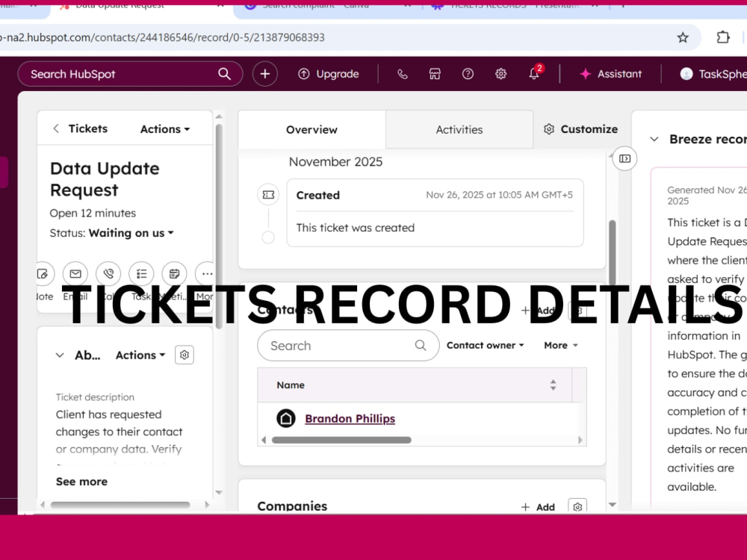The image size is (747, 560).
Task: Open the Contact owner filter dropdown
Action: coord(486,345)
